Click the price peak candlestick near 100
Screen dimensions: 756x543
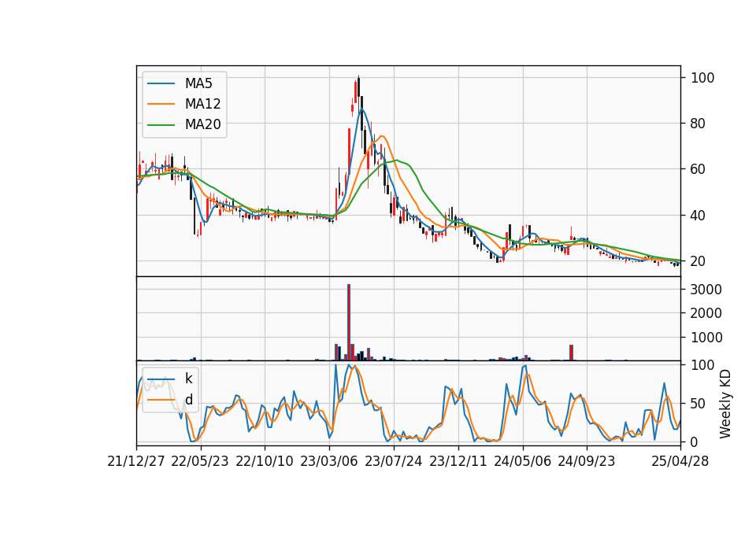(x=359, y=89)
